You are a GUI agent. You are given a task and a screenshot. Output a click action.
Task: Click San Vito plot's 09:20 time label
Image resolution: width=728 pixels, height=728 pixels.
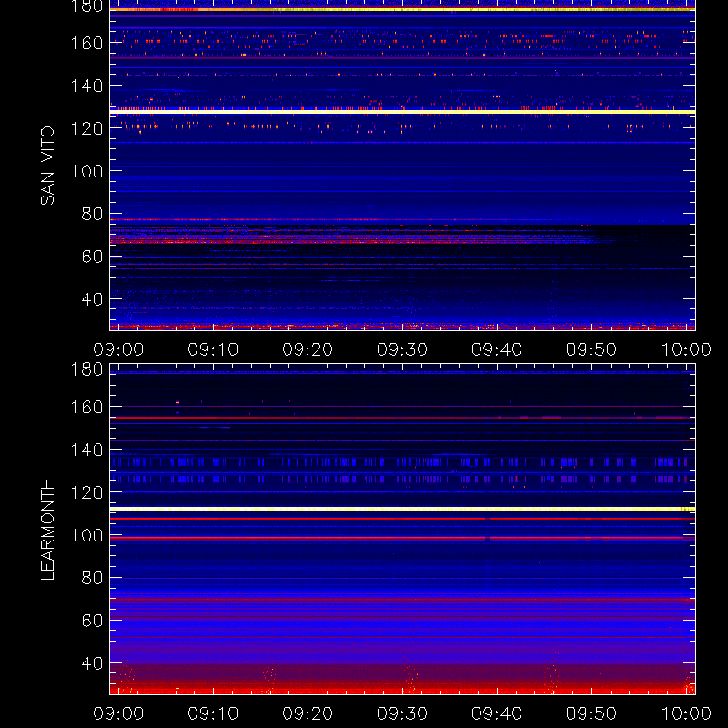point(308,349)
